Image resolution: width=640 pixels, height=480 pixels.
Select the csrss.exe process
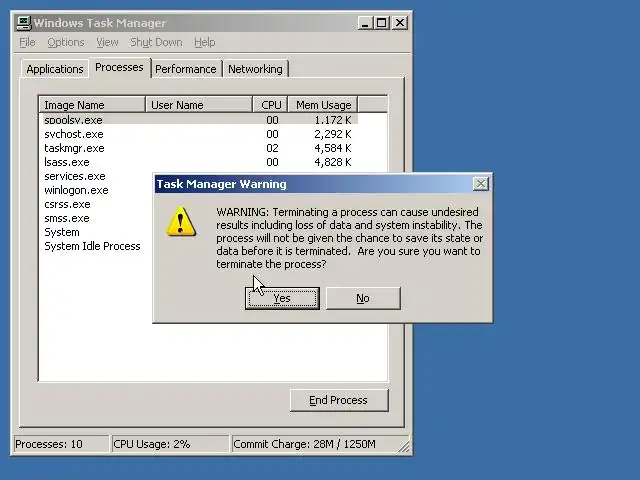click(x=67, y=204)
